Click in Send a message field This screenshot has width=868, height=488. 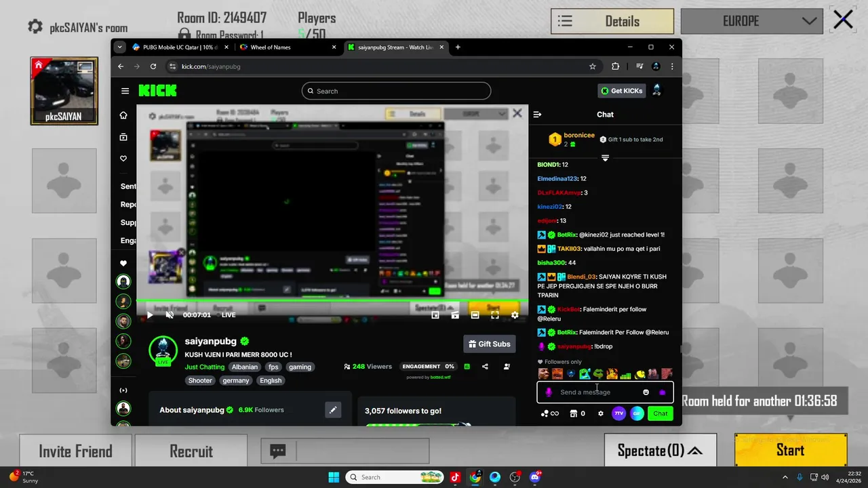(x=585, y=392)
